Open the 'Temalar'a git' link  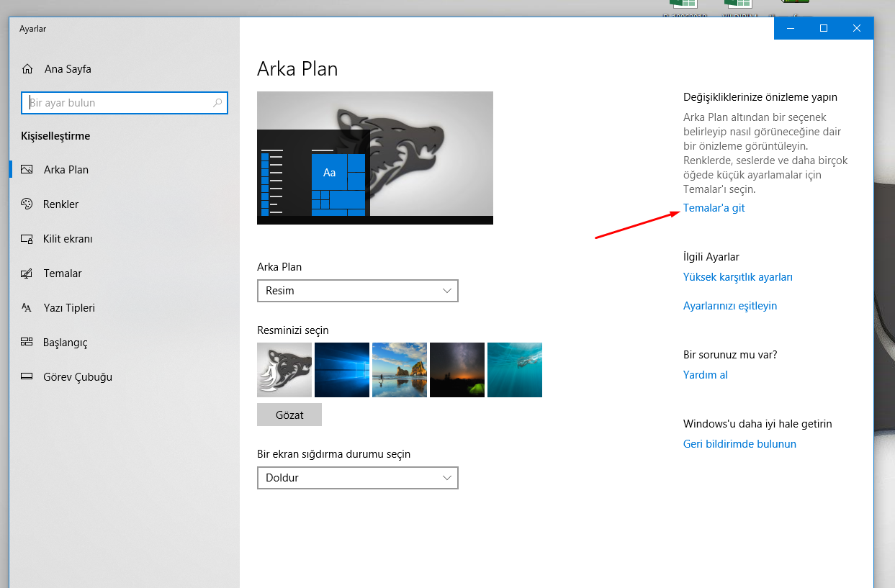(x=714, y=208)
